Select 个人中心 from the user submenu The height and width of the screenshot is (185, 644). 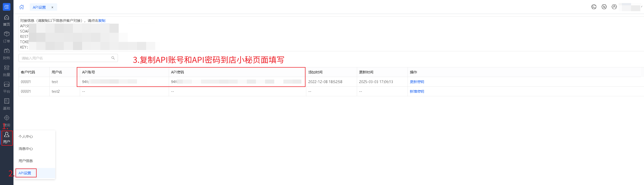click(x=26, y=136)
